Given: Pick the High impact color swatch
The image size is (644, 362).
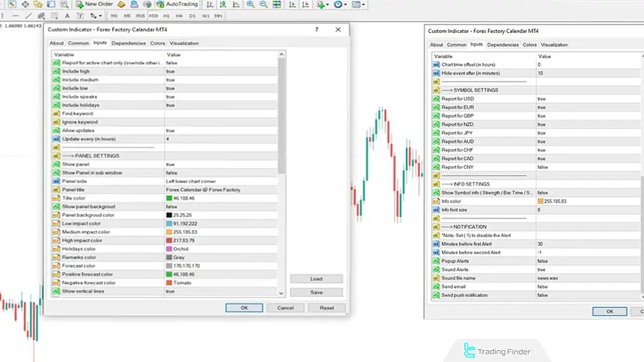Looking at the screenshot, I should (168, 241).
